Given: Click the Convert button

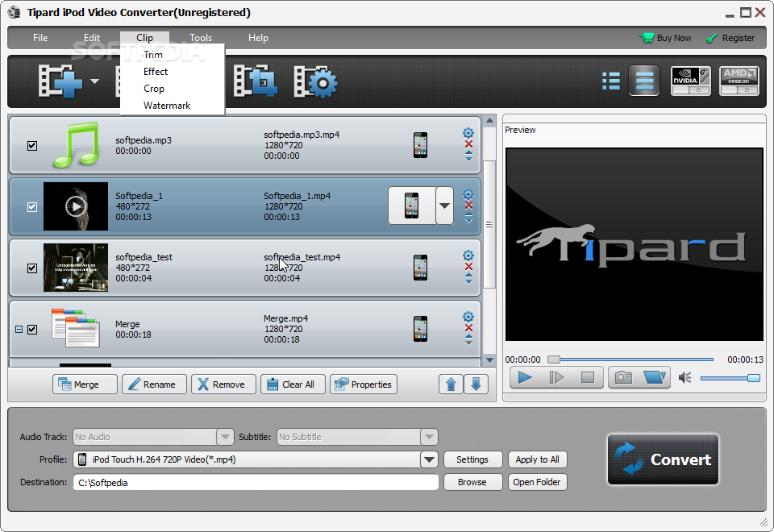Looking at the screenshot, I should click(663, 459).
